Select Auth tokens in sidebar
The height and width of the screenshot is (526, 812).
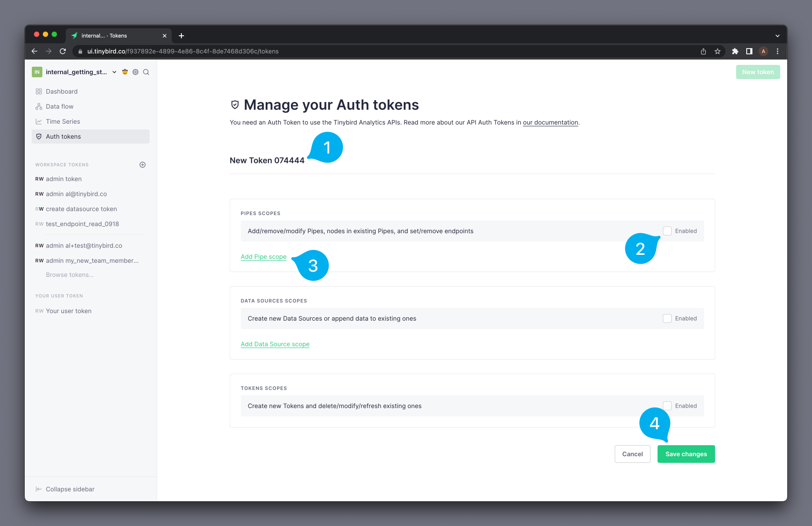click(x=90, y=136)
